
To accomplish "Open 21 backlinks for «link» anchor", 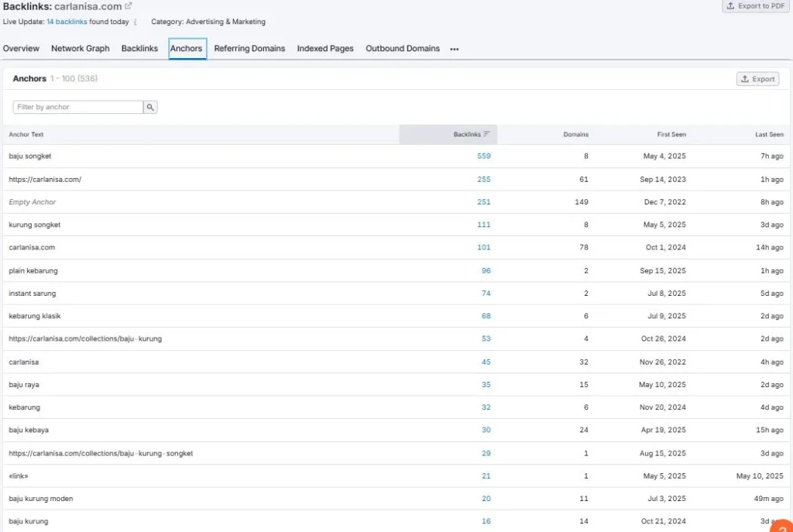I will (x=486, y=476).
